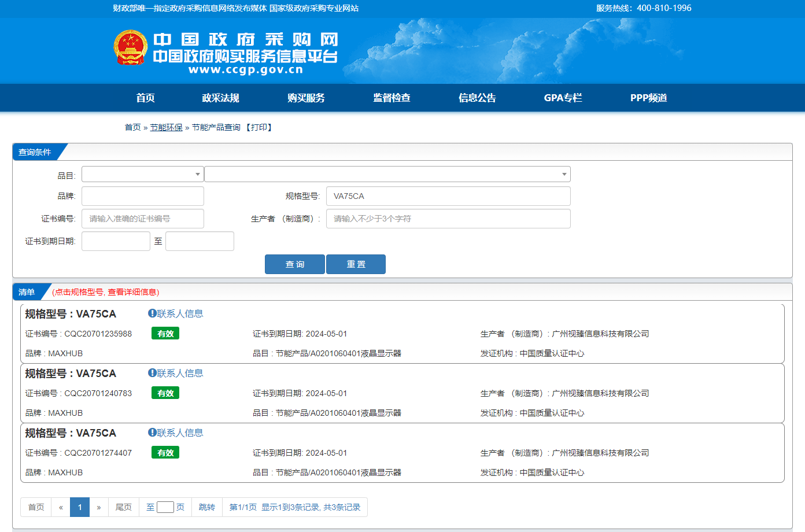This screenshot has height=532, width=805.
Task: Open VA75CA details for certificate CQC20701235988
Action: pos(71,314)
